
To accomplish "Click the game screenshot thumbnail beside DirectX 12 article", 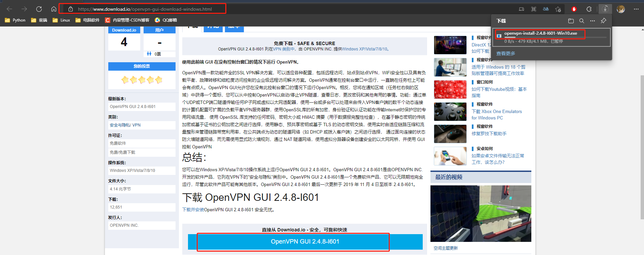I will tap(450, 45).
